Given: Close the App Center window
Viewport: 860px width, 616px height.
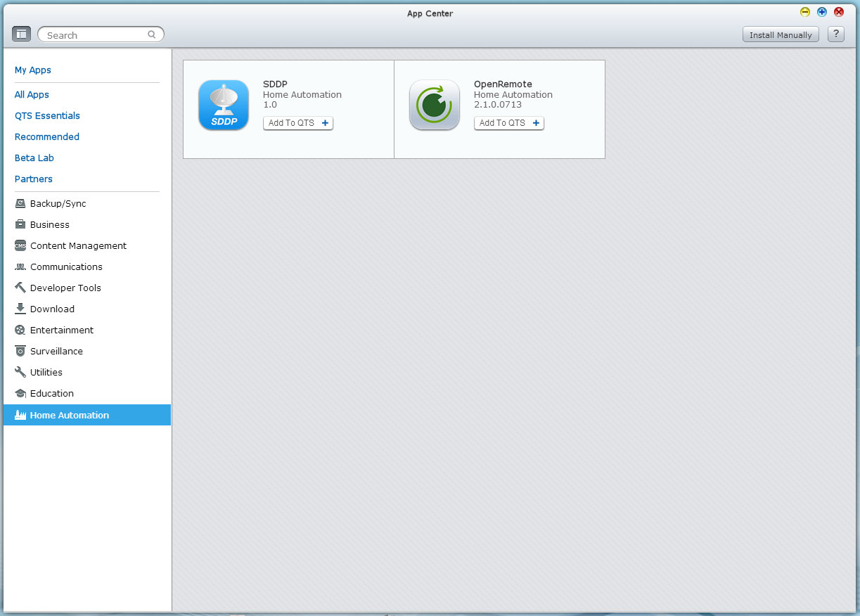Looking at the screenshot, I should (839, 11).
